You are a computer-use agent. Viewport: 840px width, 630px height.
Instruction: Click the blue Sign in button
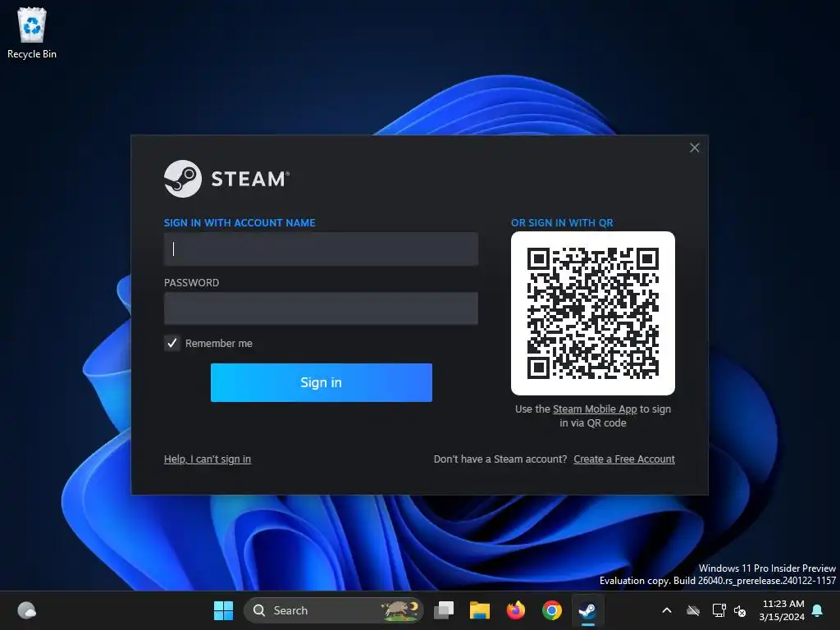(x=322, y=382)
